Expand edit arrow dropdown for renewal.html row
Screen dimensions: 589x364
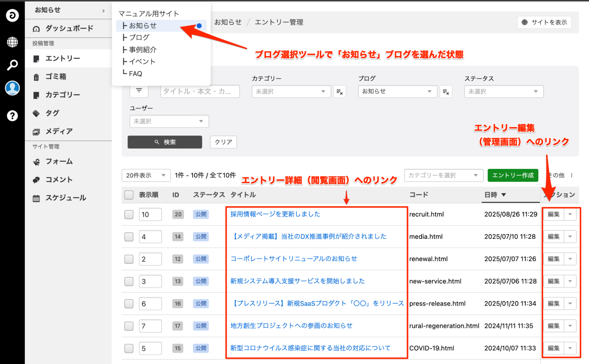(570, 259)
